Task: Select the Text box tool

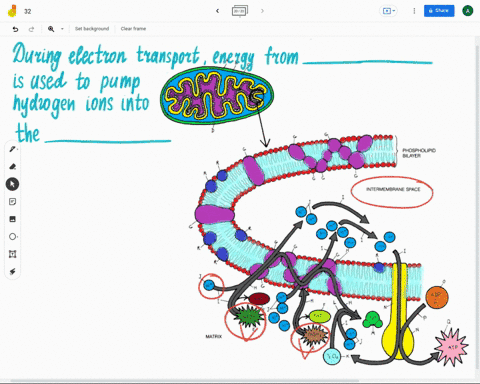Action: [12, 254]
